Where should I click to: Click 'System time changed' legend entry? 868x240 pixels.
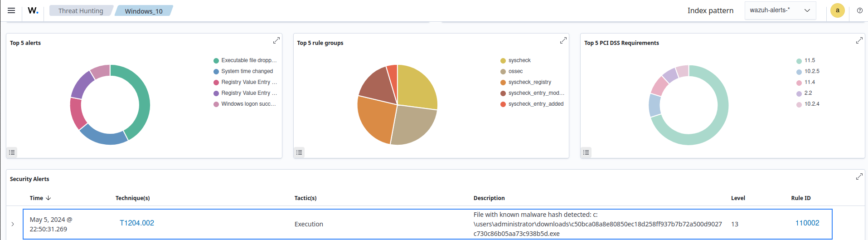(247, 71)
